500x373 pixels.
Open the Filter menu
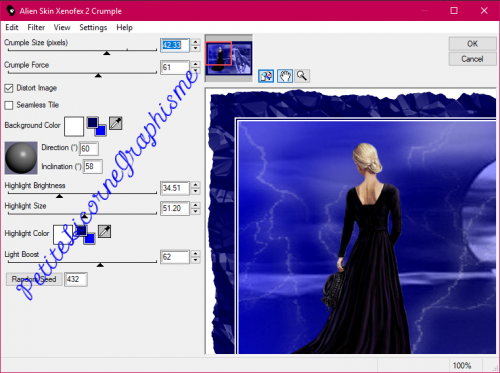click(x=36, y=27)
